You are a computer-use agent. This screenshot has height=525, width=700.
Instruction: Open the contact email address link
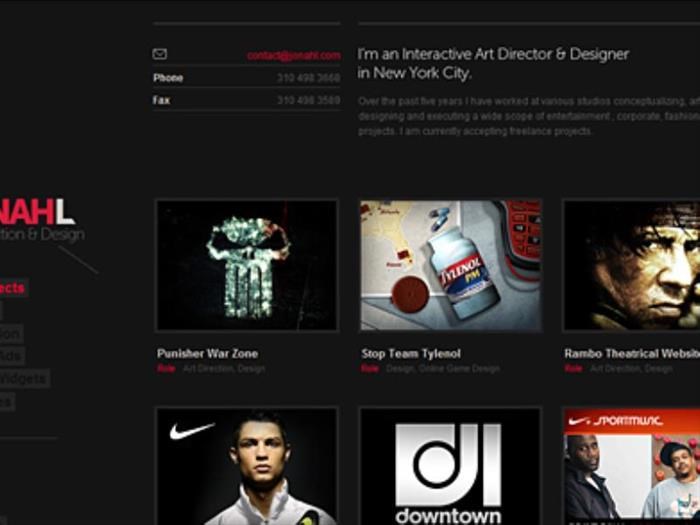(294, 56)
